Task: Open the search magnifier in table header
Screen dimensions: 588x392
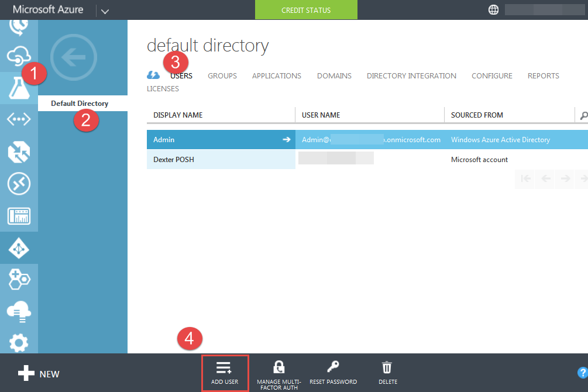Action: (x=583, y=115)
